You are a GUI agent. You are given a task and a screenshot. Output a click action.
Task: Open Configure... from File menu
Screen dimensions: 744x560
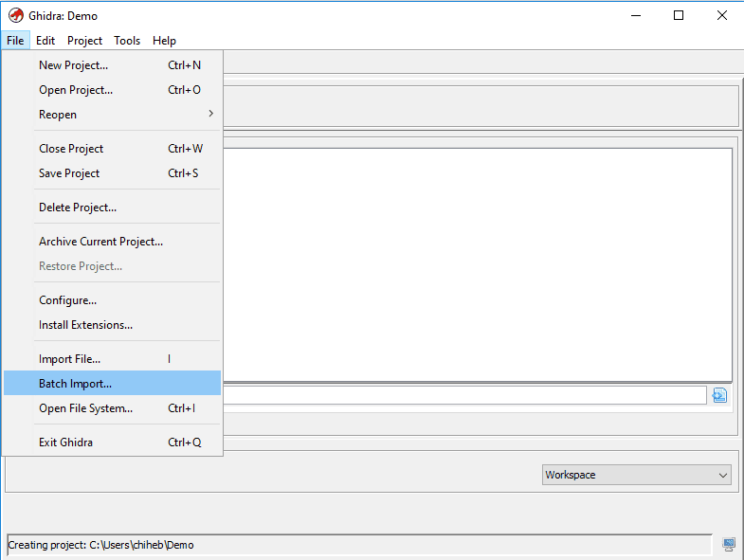[113, 300]
